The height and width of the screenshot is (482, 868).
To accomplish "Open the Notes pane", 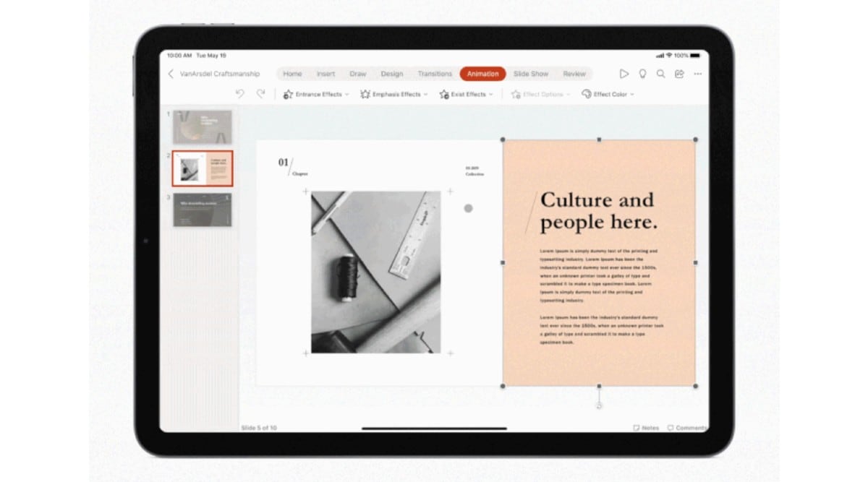I will click(x=646, y=428).
